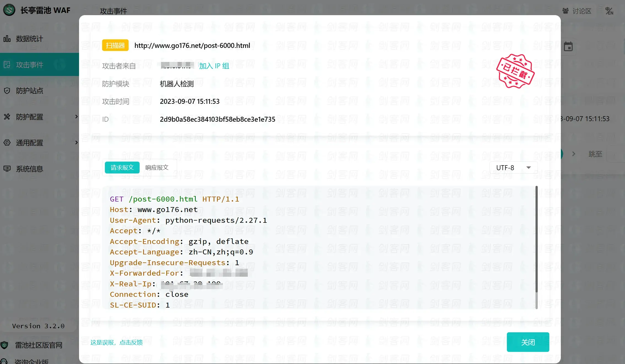This screenshot has width=625, height=364.
Task: Open 雷池社区版官网 link in sidebar
Action: [39, 345]
